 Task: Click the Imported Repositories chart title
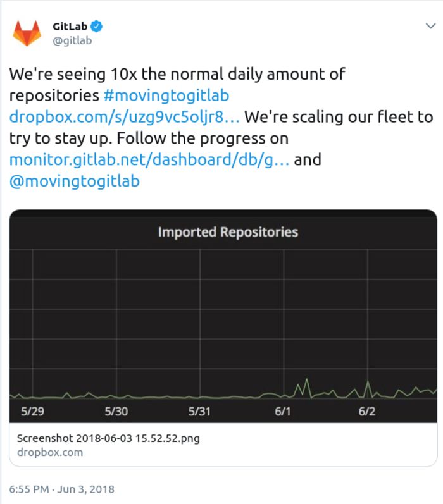[228, 231]
